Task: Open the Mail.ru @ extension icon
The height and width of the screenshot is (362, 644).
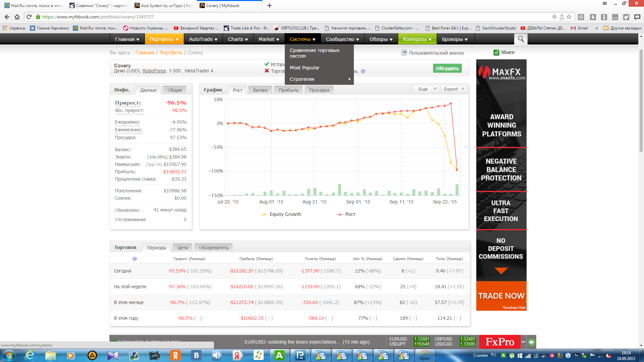Action: click(581, 17)
